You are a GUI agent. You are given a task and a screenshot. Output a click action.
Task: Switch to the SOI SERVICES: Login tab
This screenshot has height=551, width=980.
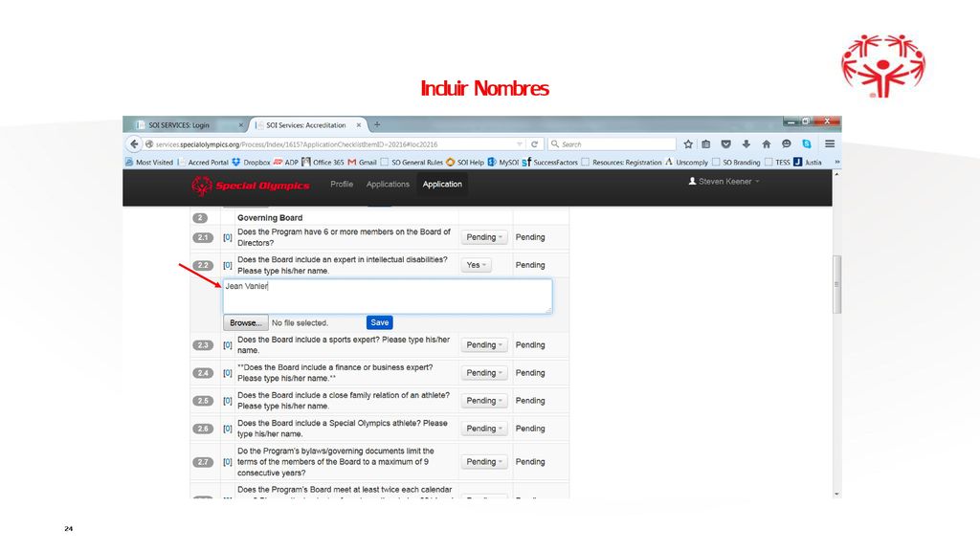click(x=189, y=125)
